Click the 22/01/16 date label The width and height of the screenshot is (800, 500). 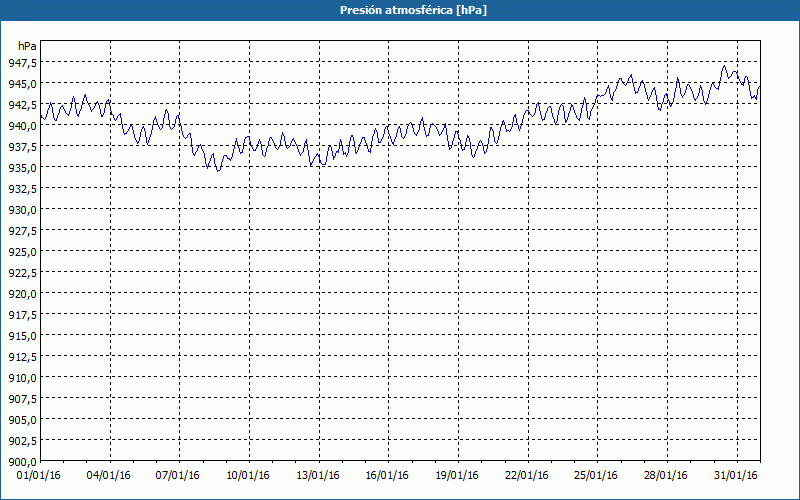527,476
